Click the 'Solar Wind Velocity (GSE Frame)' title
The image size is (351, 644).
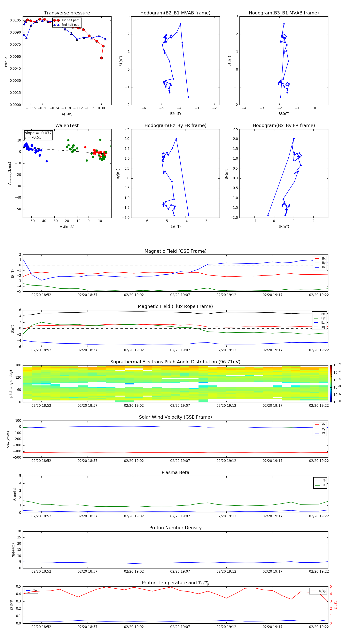175,417
